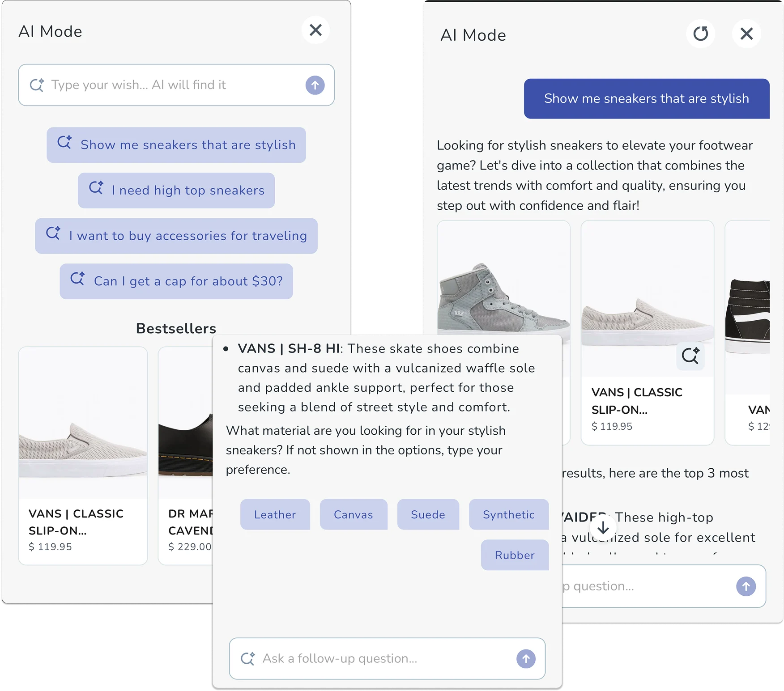Click the reset conversation refresh icon

(x=700, y=34)
